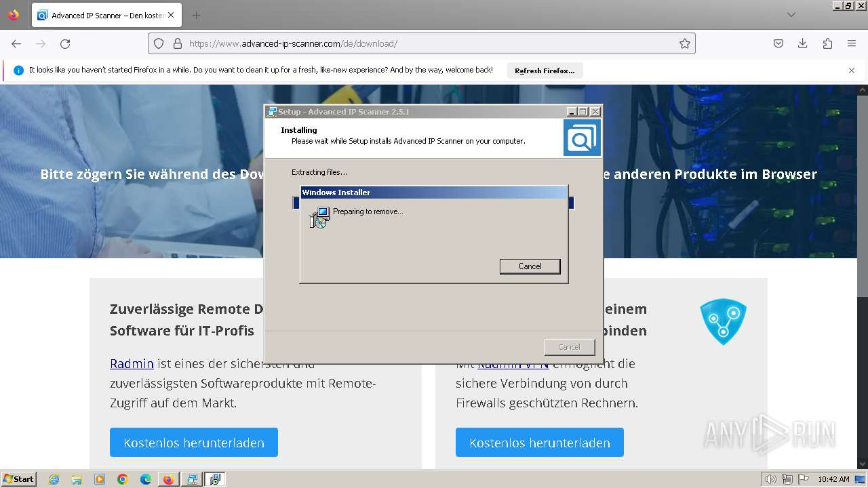Viewport: 868px width, 488px height.
Task: Launch Google Chrome from taskbar
Action: click(123, 479)
